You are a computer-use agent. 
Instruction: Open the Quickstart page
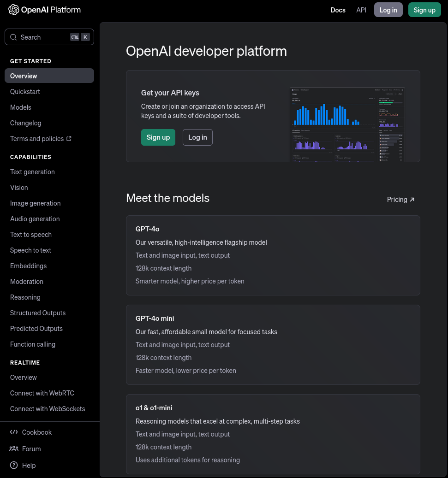tap(25, 91)
